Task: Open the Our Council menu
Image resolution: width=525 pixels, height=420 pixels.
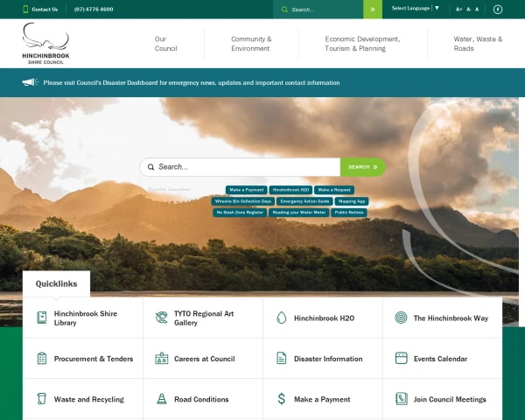Action: [x=165, y=44]
